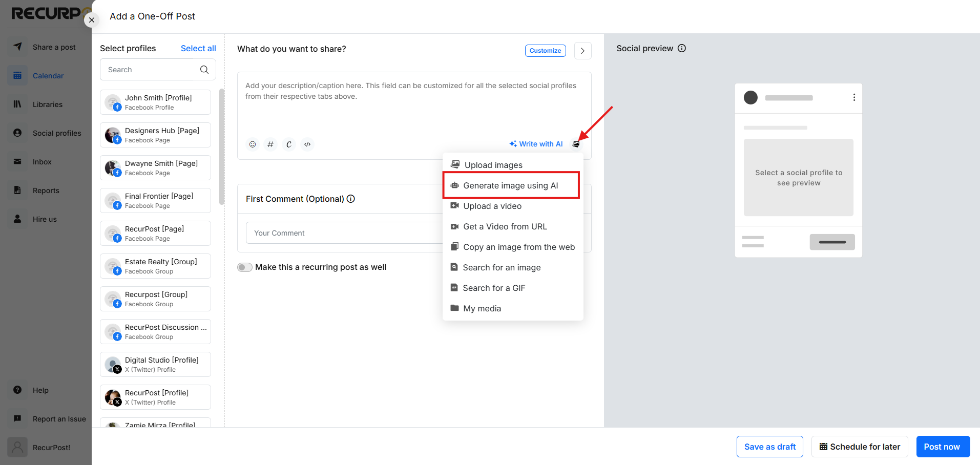
Task: Click the caption variation C icon
Action: tap(289, 144)
